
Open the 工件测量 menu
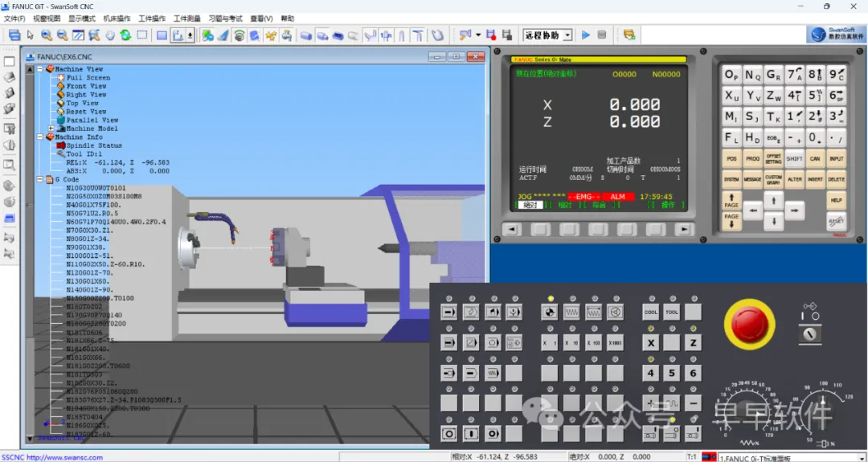[187, 18]
